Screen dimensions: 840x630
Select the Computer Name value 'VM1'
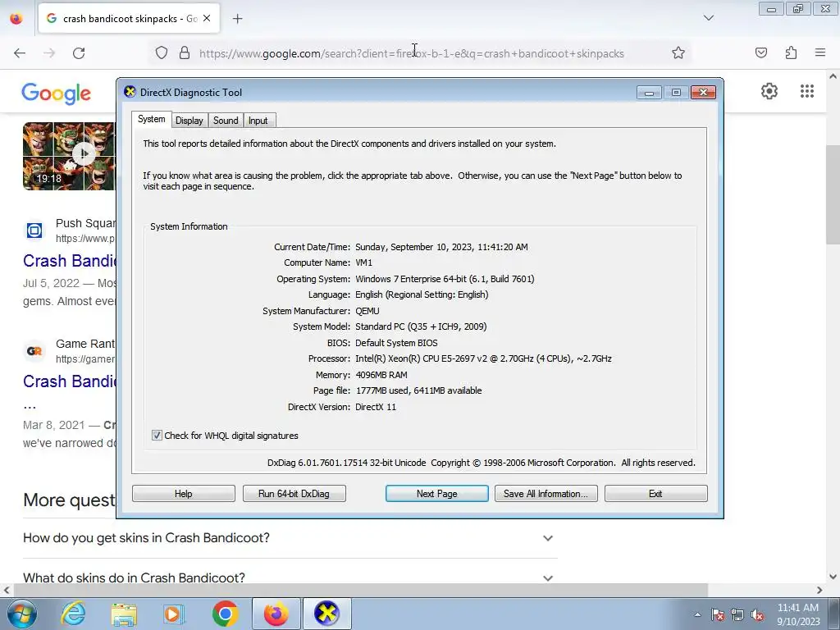pos(363,262)
